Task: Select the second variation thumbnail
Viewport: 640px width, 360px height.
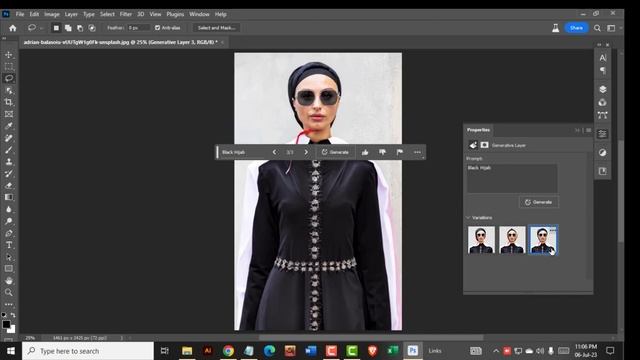Action: (512, 240)
